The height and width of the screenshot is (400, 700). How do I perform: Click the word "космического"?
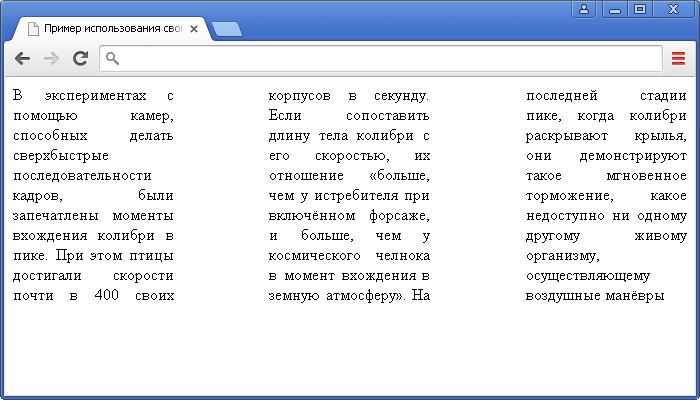click(x=314, y=256)
